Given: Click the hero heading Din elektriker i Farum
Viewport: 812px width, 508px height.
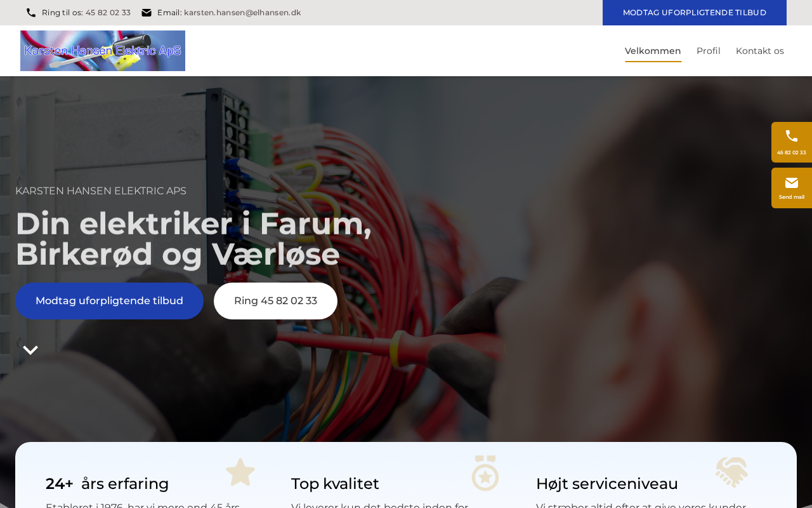Looking at the screenshot, I should coord(193,239).
